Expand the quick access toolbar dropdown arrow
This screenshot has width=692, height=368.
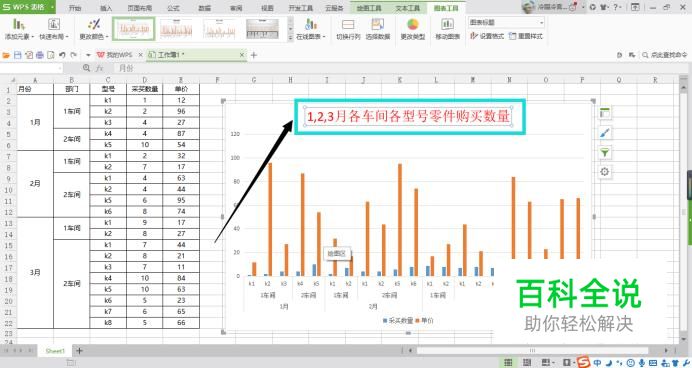(88, 55)
